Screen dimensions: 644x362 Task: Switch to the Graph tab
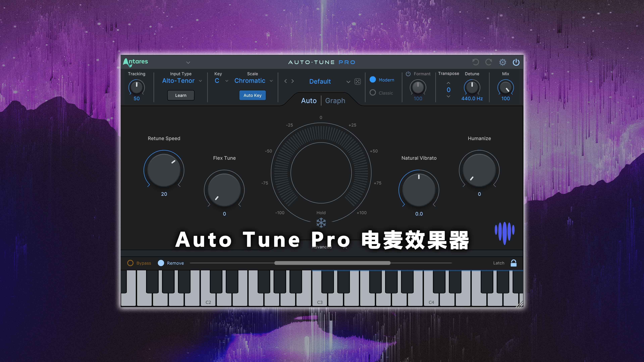click(335, 100)
